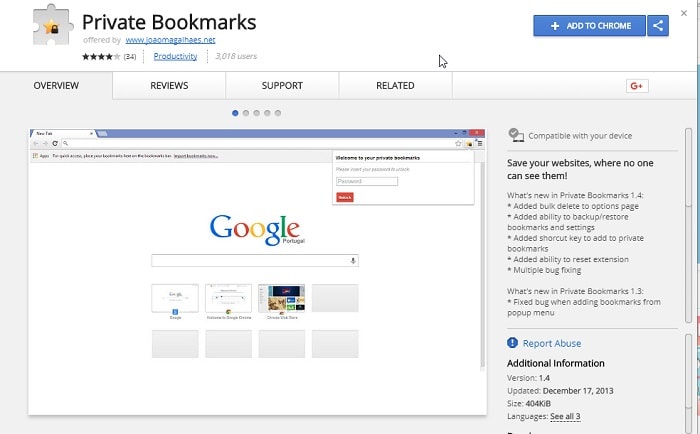Click the Private Bookmarks puzzle-piece extension icon
This screenshot has height=434, width=700.
53,25
